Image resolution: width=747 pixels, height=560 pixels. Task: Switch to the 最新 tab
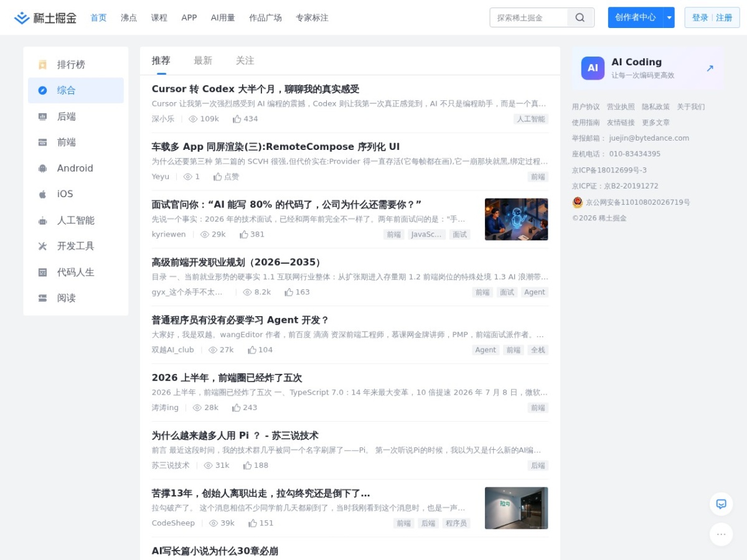point(203,60)
